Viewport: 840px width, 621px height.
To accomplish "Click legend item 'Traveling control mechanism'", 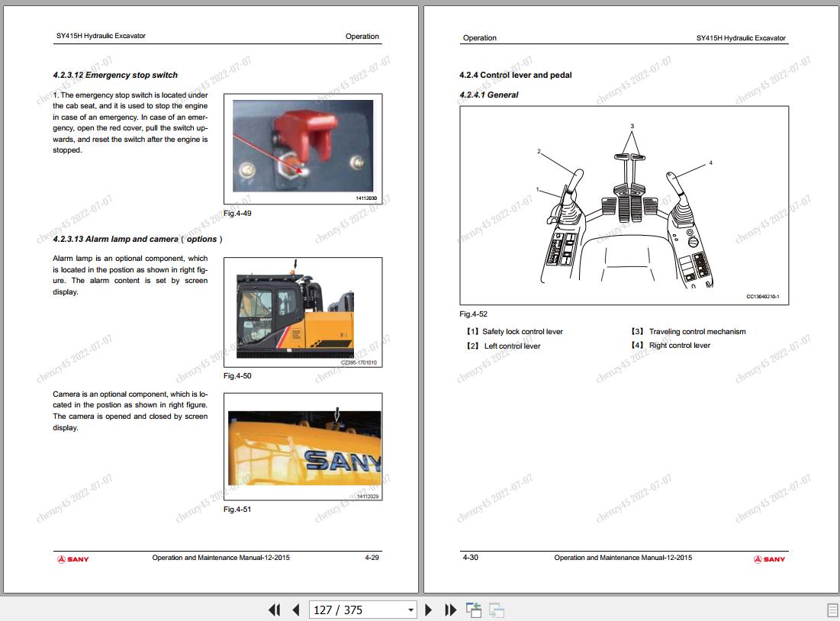I will click(697, 332).
